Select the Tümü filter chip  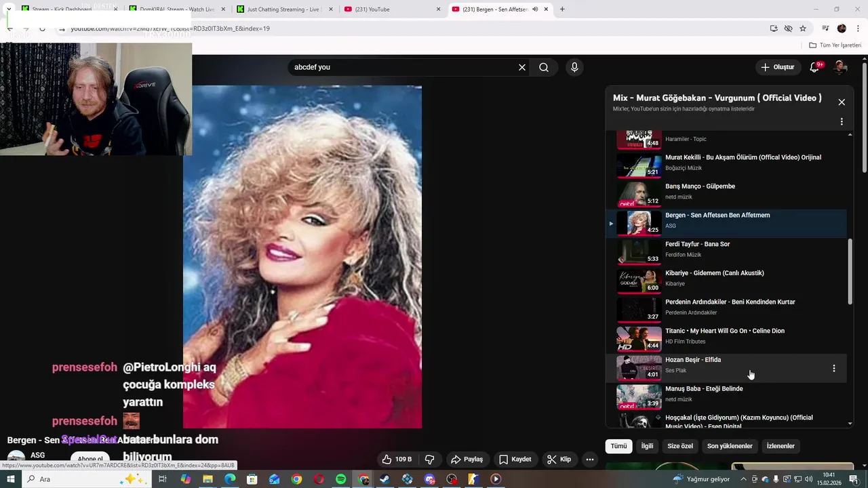click(x=618, y=446)
